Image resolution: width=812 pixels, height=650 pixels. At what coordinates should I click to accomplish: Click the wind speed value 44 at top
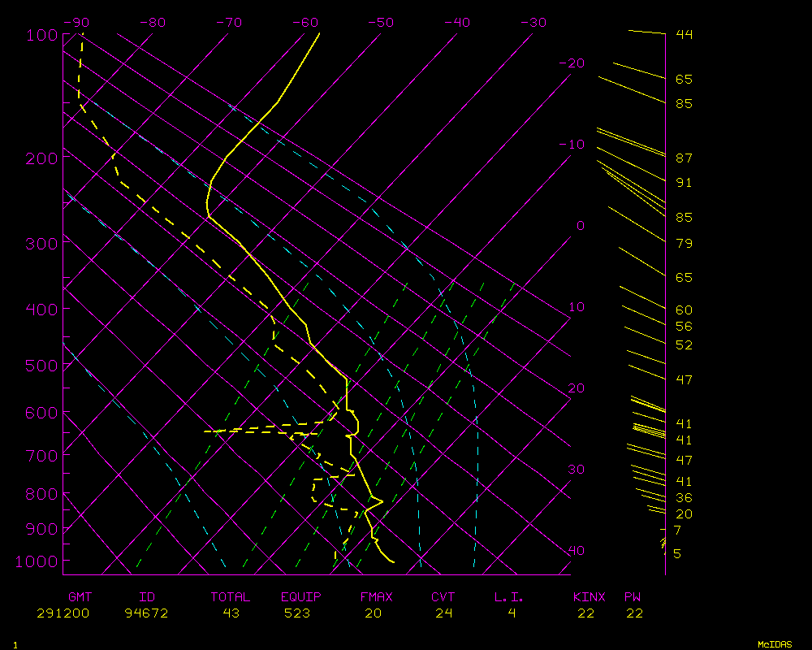tap(684, 34)
